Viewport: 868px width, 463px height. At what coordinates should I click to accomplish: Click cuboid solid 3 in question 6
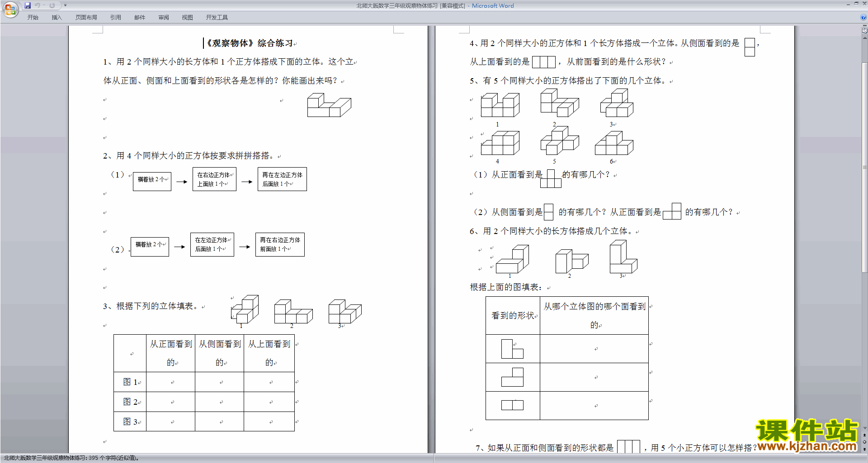(x=623, y=257)
